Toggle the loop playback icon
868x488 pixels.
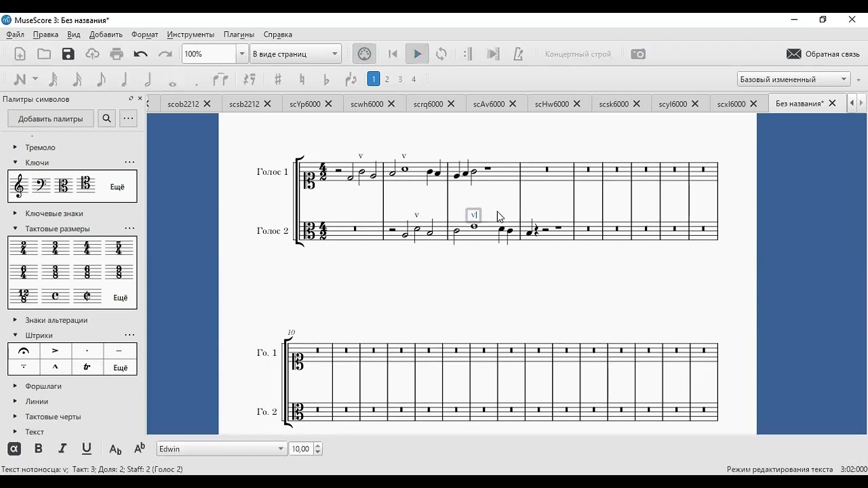coord(441,54)
